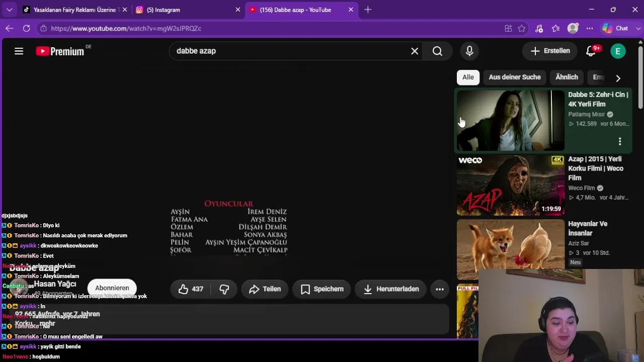The height and width of the screenshot is (362, 644).
Task: Clear the 'dabbe azap' search text
Action: click(415, 51)
